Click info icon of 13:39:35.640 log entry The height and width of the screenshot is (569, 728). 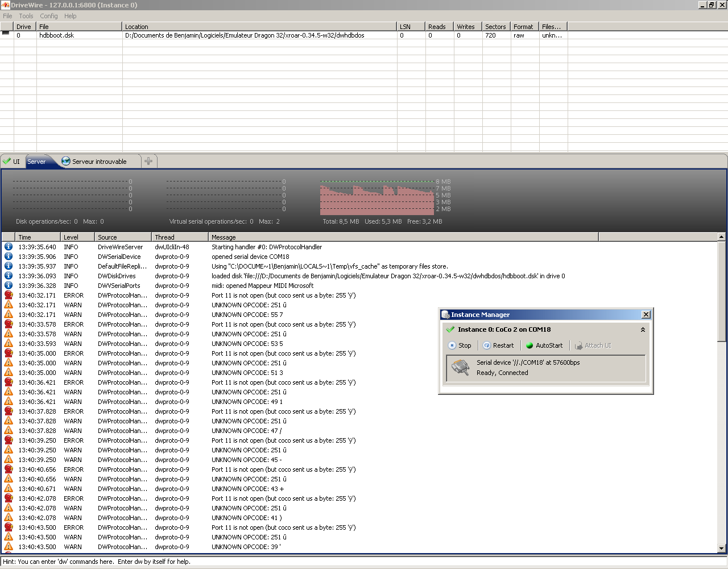[9, 247]
